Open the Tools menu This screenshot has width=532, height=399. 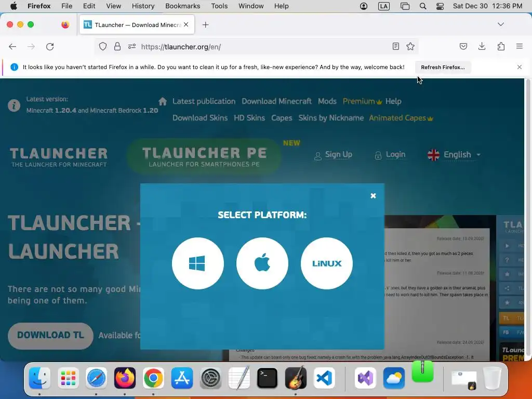click(219, 6)
